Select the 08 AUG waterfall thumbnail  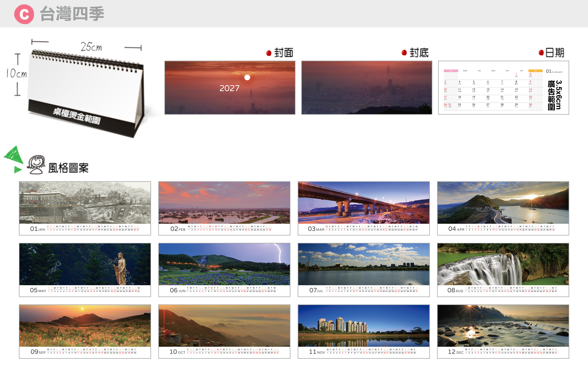point(503,270)
